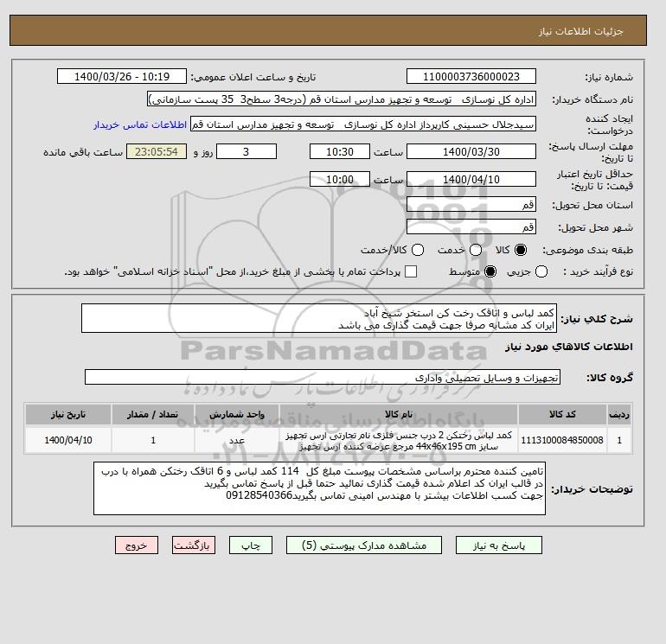The image size is (666, 644).
Task: Click the deadline time field 10:30
Action: tap(340, 151)
